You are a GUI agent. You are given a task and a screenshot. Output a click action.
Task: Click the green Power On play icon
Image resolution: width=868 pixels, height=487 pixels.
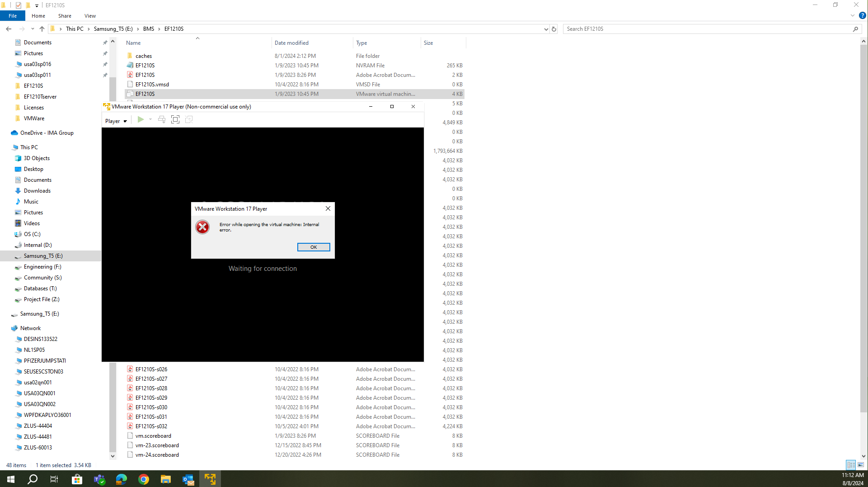pyautogui.click(x=141, y=119)
